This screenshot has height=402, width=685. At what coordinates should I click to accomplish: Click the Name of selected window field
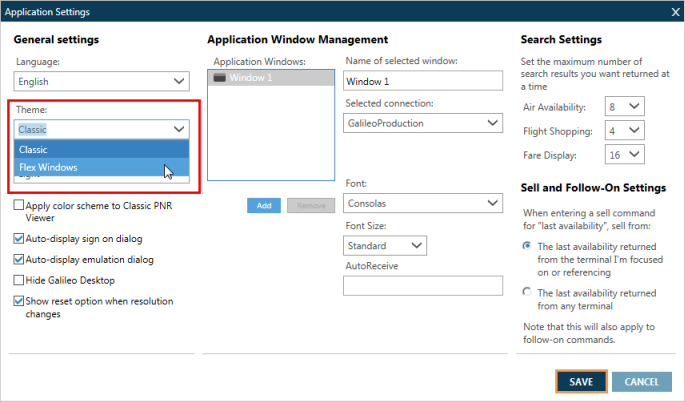coord(422,81)
